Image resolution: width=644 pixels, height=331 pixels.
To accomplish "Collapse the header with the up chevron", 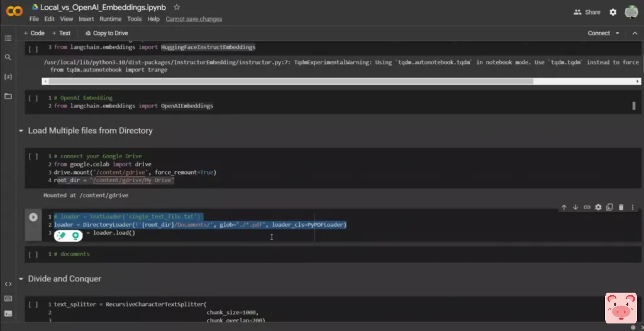I will point(635,33).
